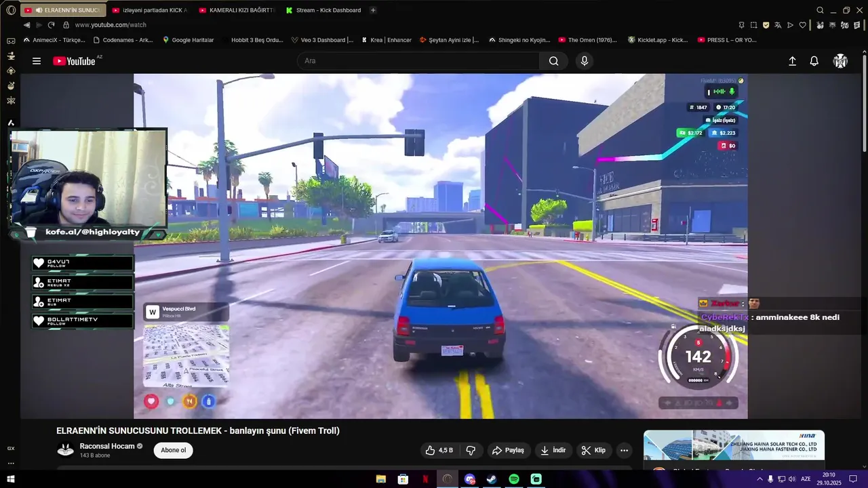
Task: Reload the page with the browser refresh icon
Action: pyautogui.click(x=51, y=25)
